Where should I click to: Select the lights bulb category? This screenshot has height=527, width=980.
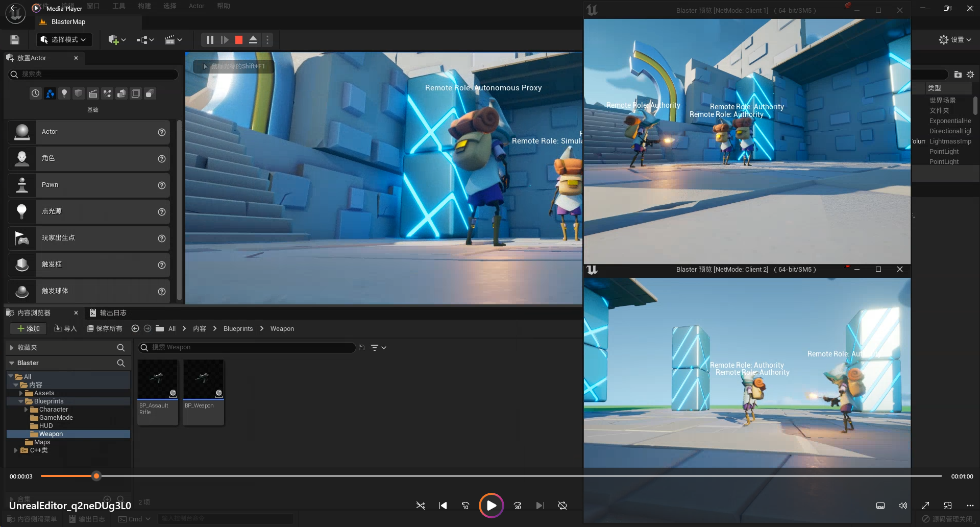(64, 93)
